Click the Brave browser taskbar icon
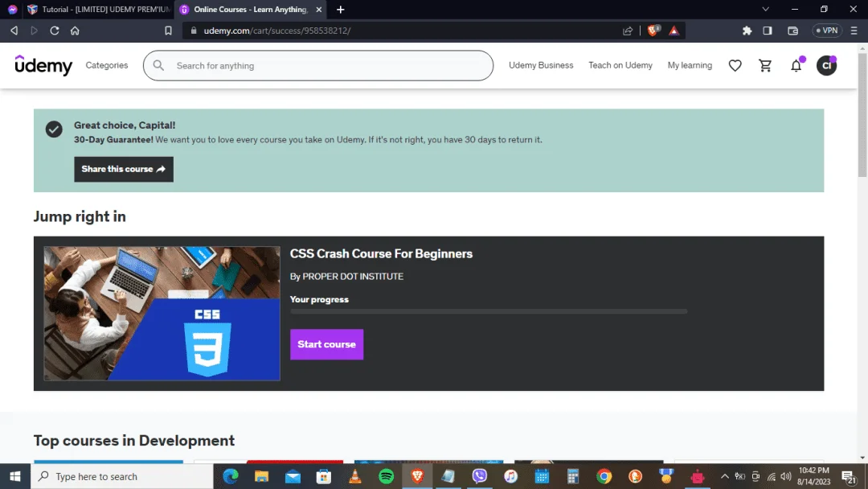The width and height of the screenshot is (868, 489). click(417, 476)
